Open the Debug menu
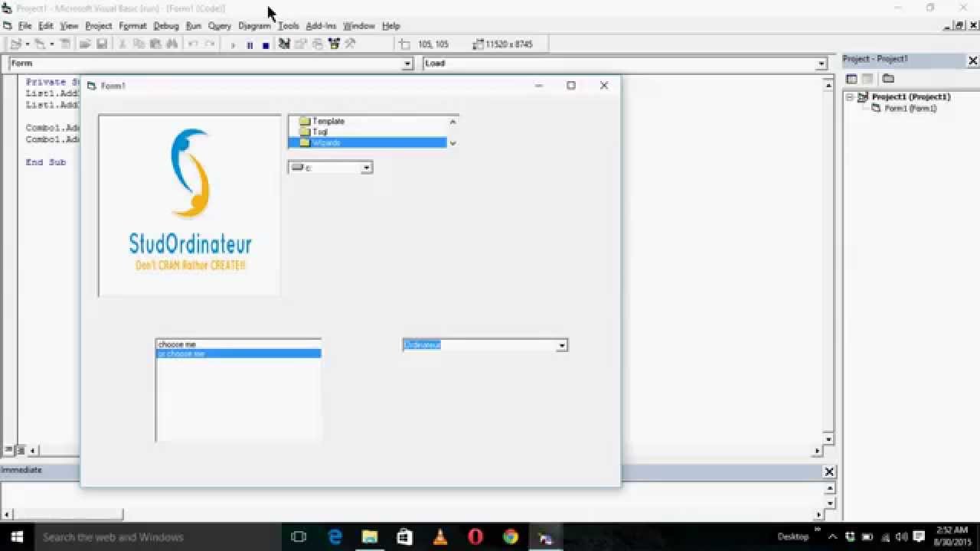 coord(165,26)
